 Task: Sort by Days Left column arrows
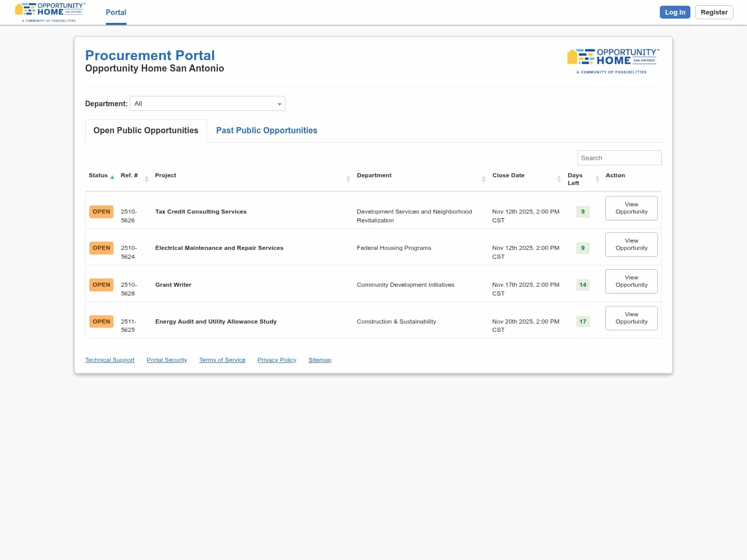tap(597, 179)
